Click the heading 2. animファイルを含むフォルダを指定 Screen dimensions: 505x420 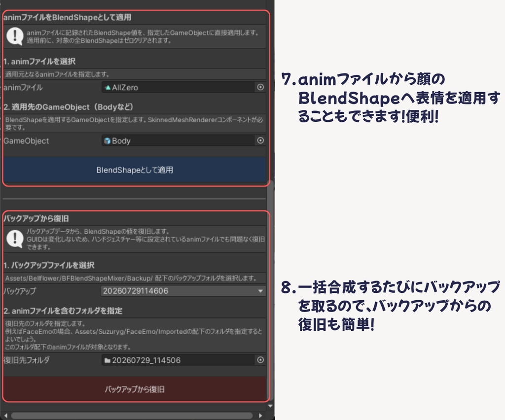pos(63,311)
